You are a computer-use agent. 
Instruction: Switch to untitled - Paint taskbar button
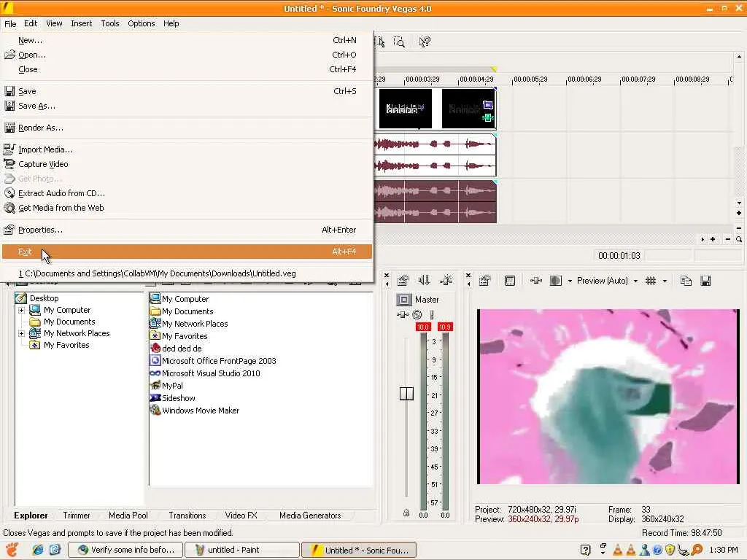(242, 550)
